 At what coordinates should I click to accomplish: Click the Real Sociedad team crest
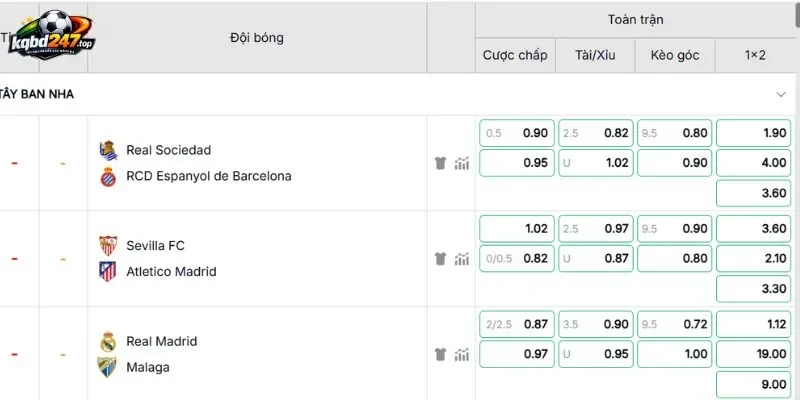pos(108,151)
